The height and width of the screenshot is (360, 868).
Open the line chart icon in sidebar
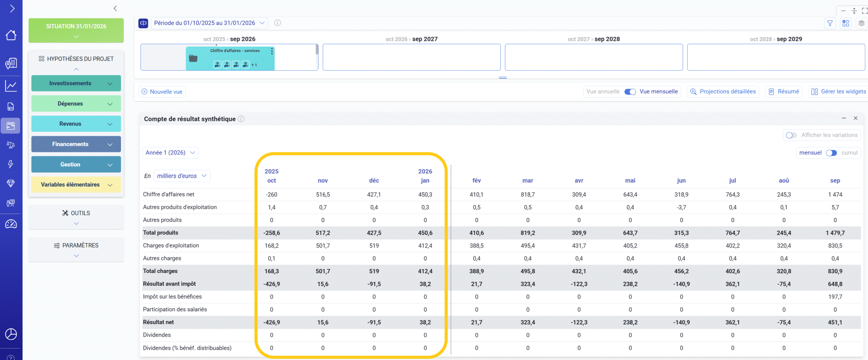[11, 86]
